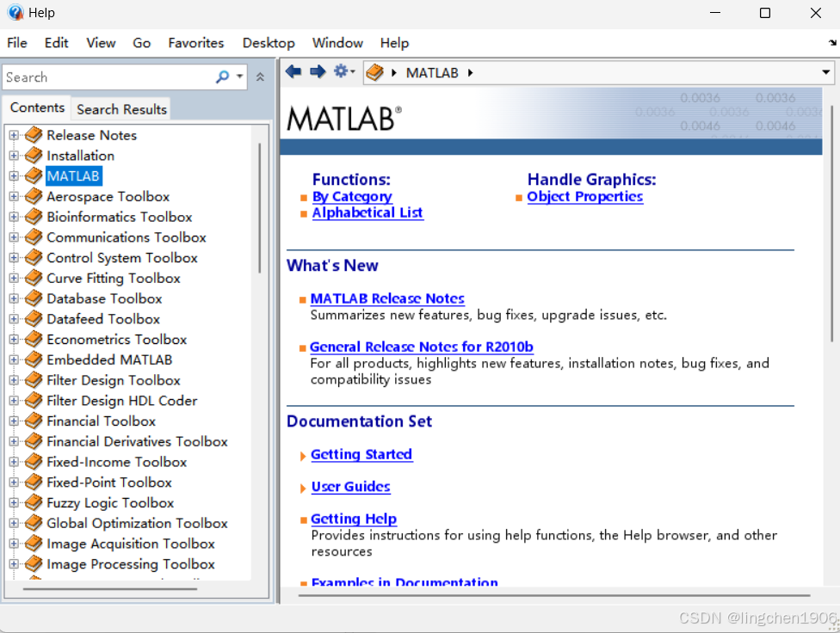Click the Help window title bar icon
This screenshot has width=840, height=633.
coord(15,12)
